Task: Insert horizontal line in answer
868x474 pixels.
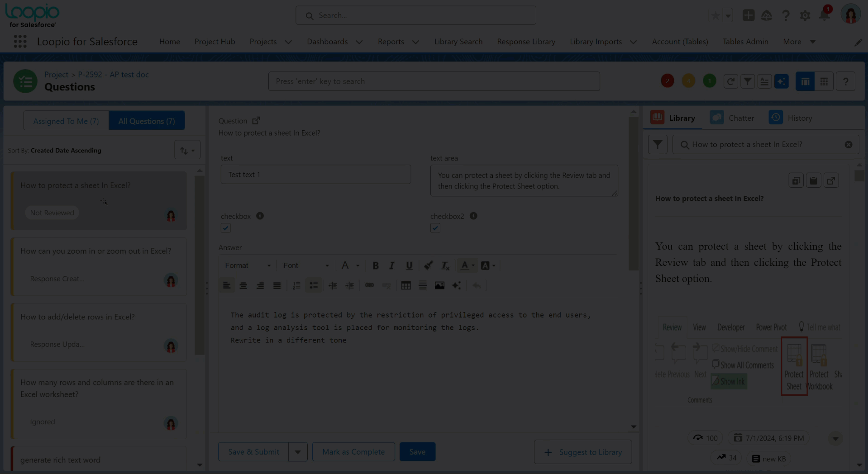Action: [423, 285]
